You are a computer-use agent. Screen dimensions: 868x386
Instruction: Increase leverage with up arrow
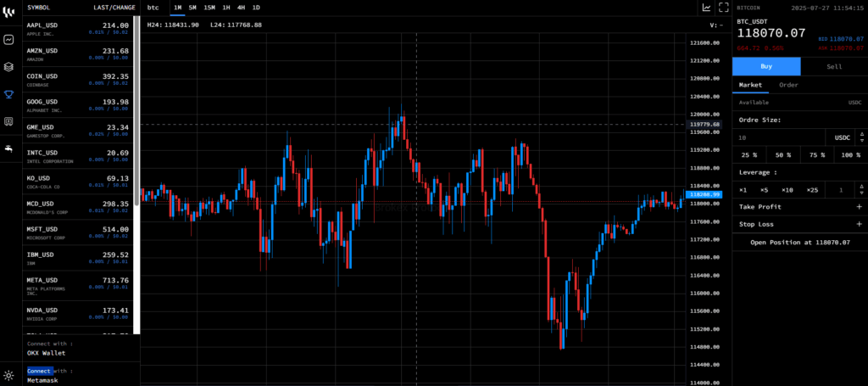click(x=861, y=187)
